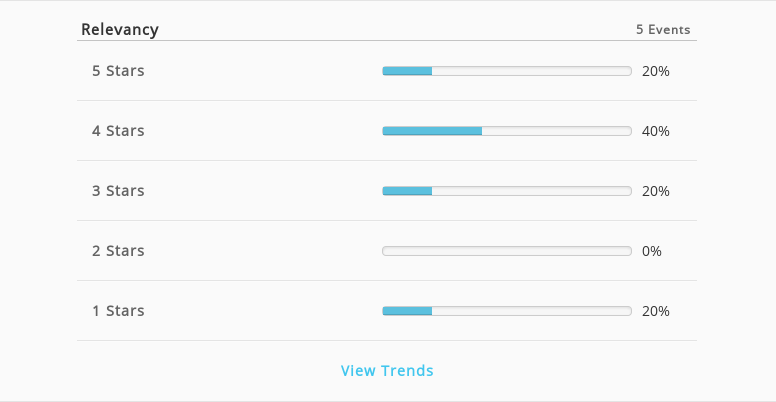Select the 3 Stars row label
This screenshot has height=402, width=776.
pos(118,191)
